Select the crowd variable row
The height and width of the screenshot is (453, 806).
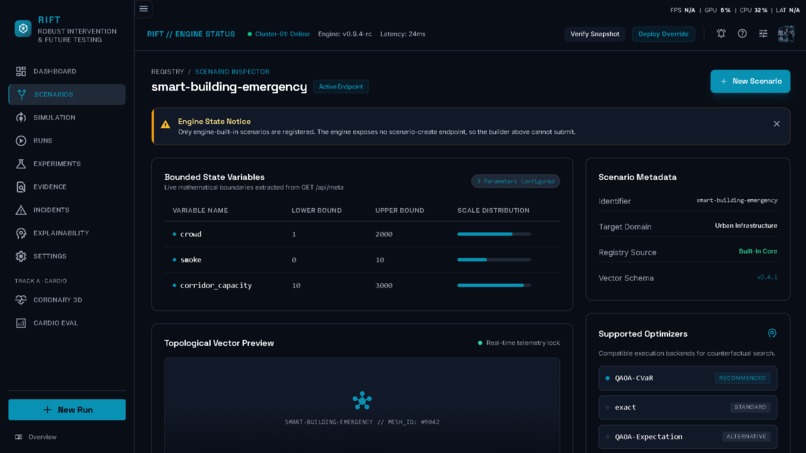[x=362, y=234]
